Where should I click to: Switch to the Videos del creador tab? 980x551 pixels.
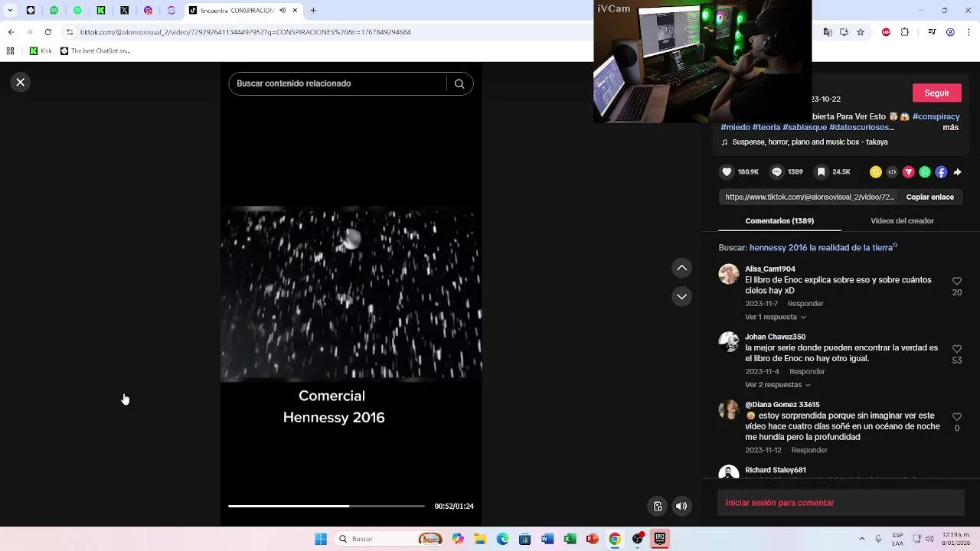902,220
